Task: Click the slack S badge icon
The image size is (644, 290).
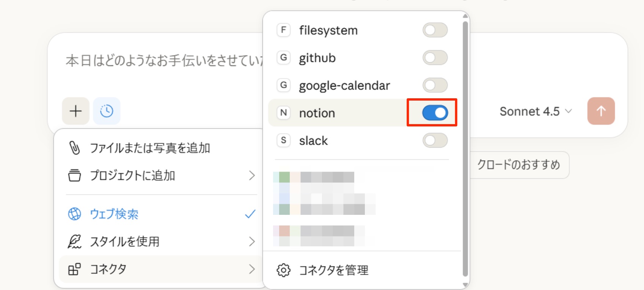Action: (x=283, y=140)
